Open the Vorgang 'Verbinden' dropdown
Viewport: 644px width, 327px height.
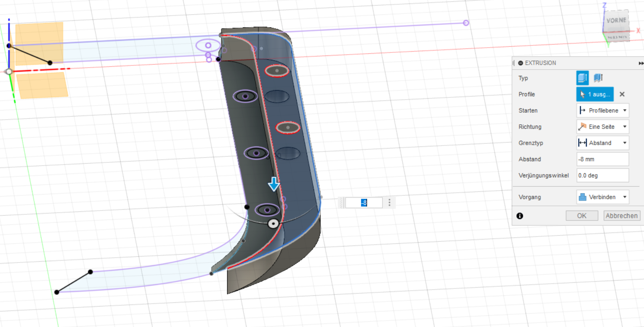click(x=603, y=197)
